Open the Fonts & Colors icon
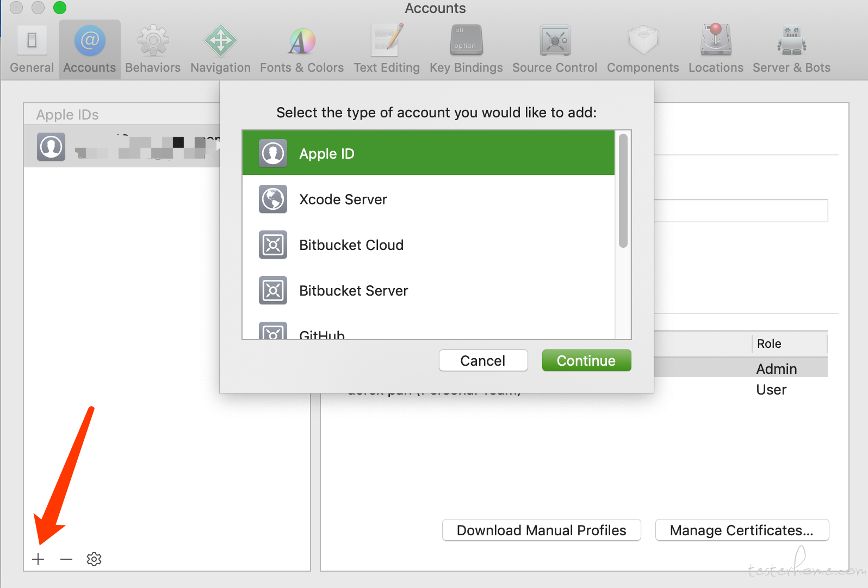The image size is (868, 588). [x=301, y=41]
